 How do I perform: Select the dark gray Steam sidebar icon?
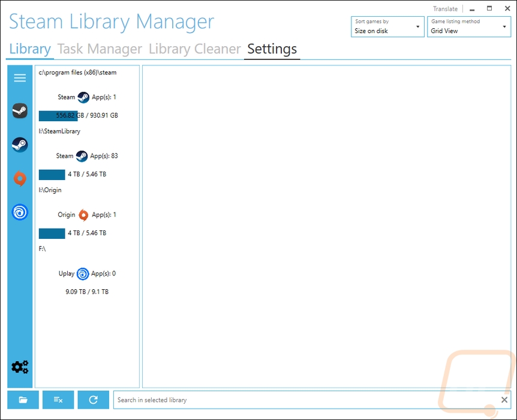point(20,110)
